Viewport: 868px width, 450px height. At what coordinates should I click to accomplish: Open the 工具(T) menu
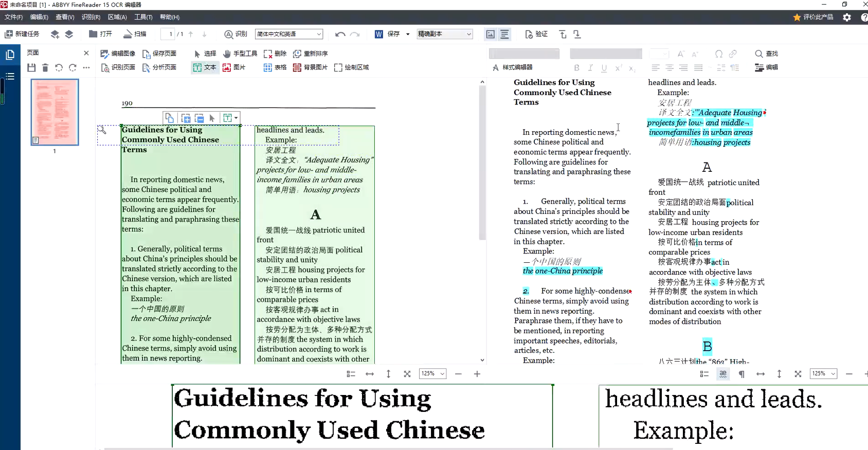[x=143, y=17]
